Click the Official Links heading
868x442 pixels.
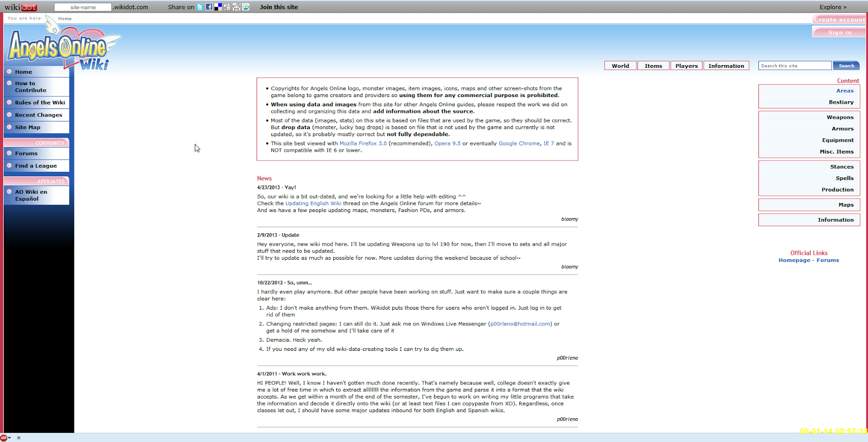click(x=809, y=253)
